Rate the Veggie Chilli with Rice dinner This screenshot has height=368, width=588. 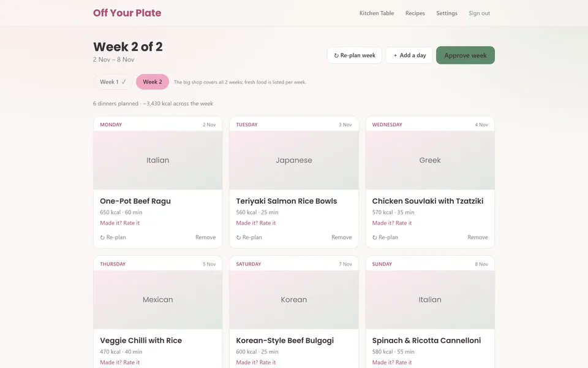tap(119, 362)
